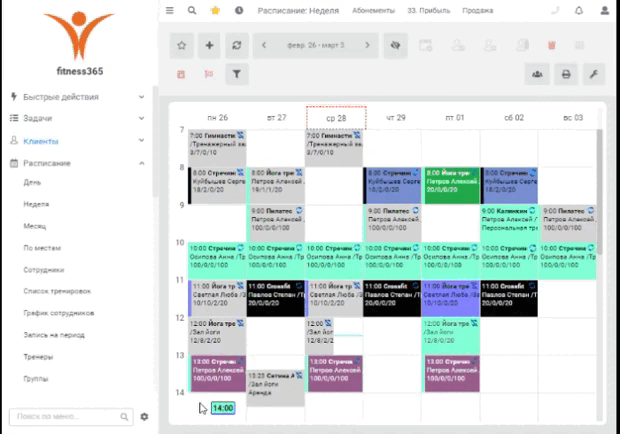
Task: Open Группы in sidebar
Action: click(36, 379)
